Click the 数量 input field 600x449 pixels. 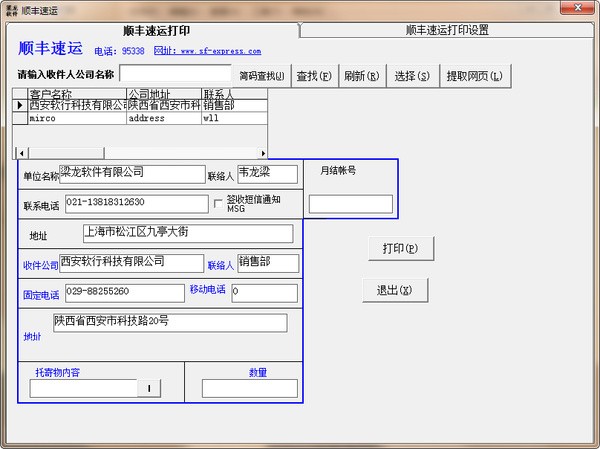pos(250,388)
